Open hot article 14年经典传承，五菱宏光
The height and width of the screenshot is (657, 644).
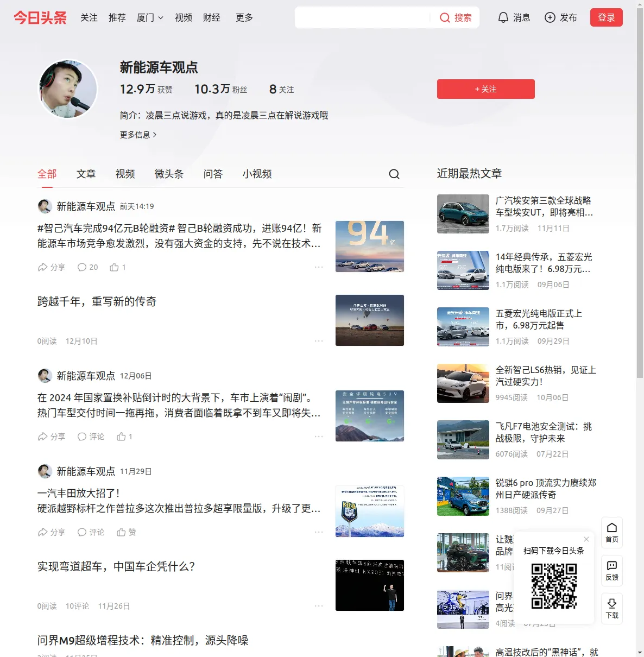[544, 263]
